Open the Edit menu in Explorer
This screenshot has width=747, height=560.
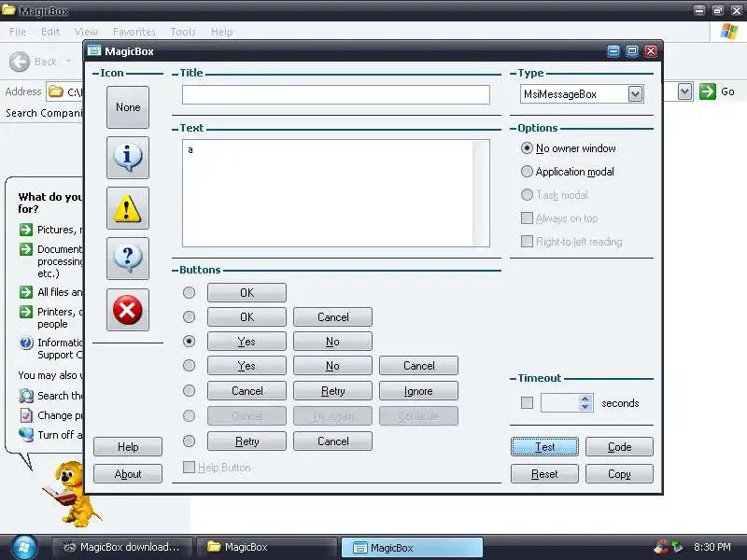click(x=50, y=32)
